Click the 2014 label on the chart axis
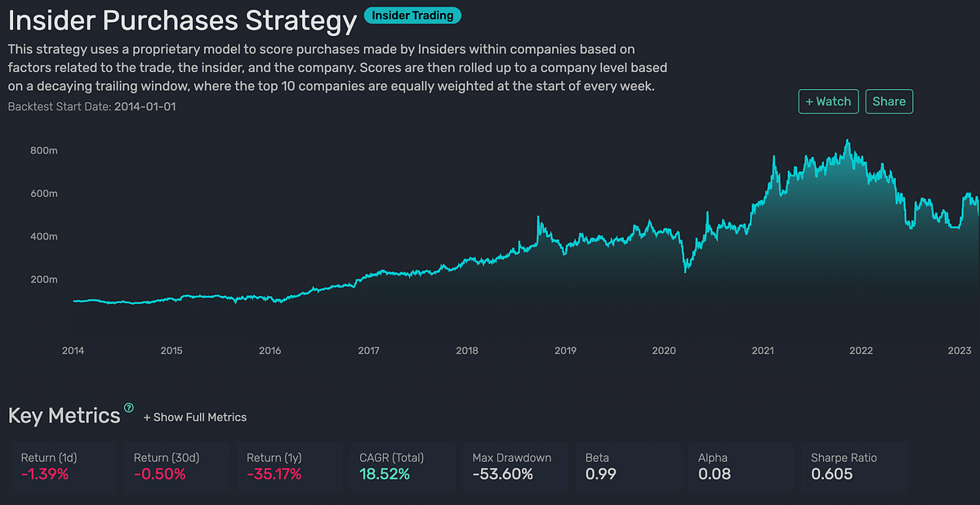Image resolution: width=980 pixels, height=505 pixels. click(73, 350)
